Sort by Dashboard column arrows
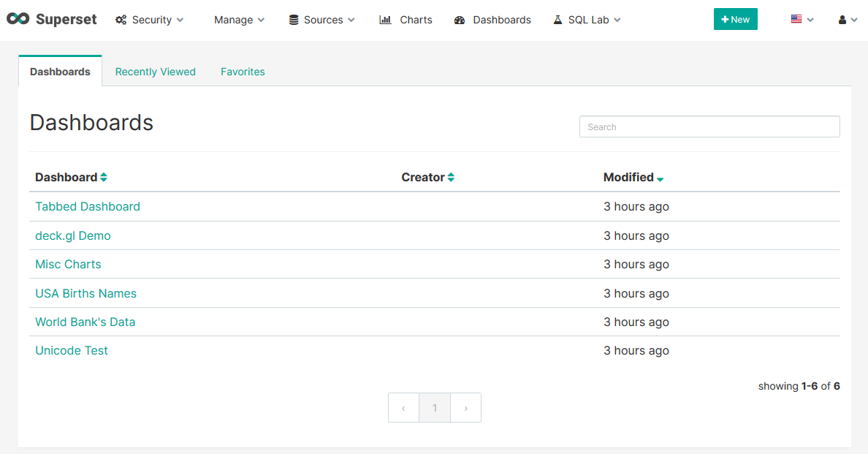The image size is (868, 454). [x=104, y=178]
